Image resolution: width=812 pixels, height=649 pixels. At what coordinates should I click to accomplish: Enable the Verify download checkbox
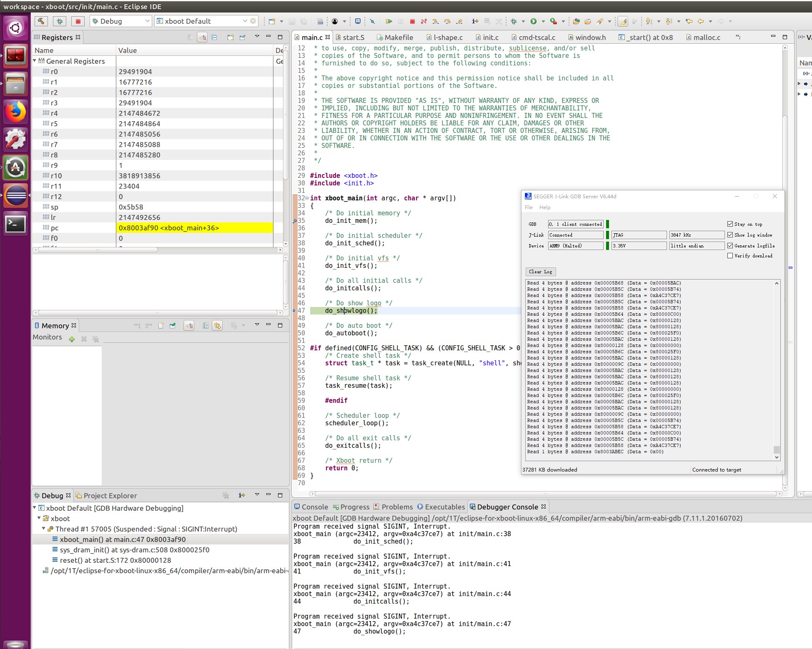tap(730, 256)
